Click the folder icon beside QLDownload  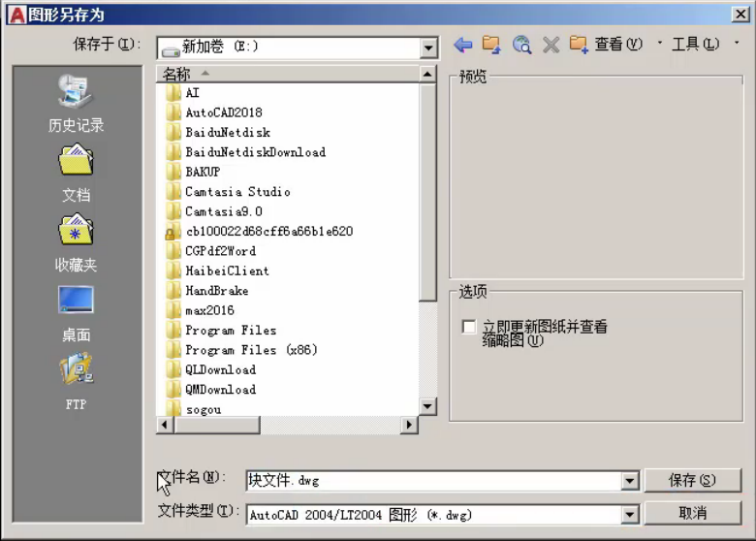pos(173,369)
